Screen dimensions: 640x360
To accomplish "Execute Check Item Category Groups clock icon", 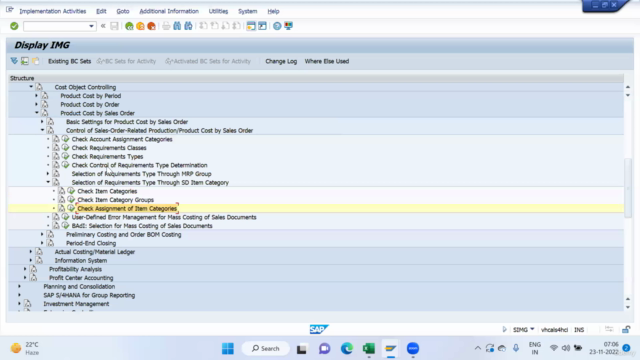I will (x=71, y=200).
